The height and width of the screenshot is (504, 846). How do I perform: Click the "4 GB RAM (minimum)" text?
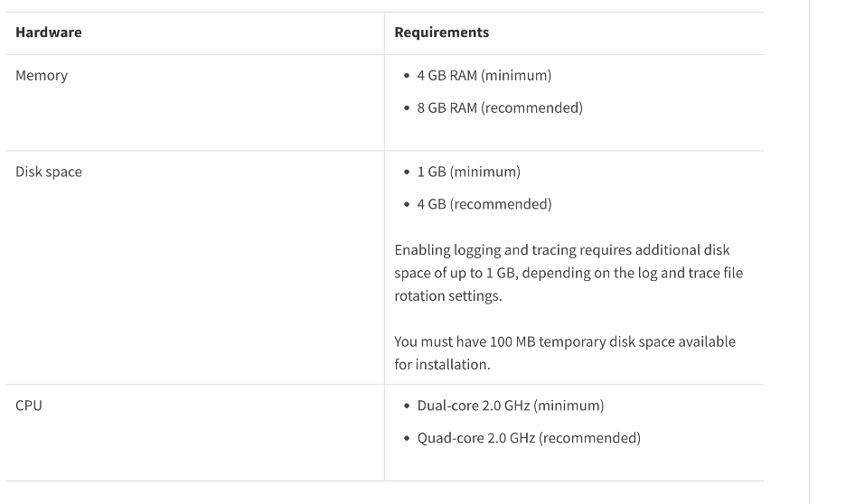[x=484, y=75]
